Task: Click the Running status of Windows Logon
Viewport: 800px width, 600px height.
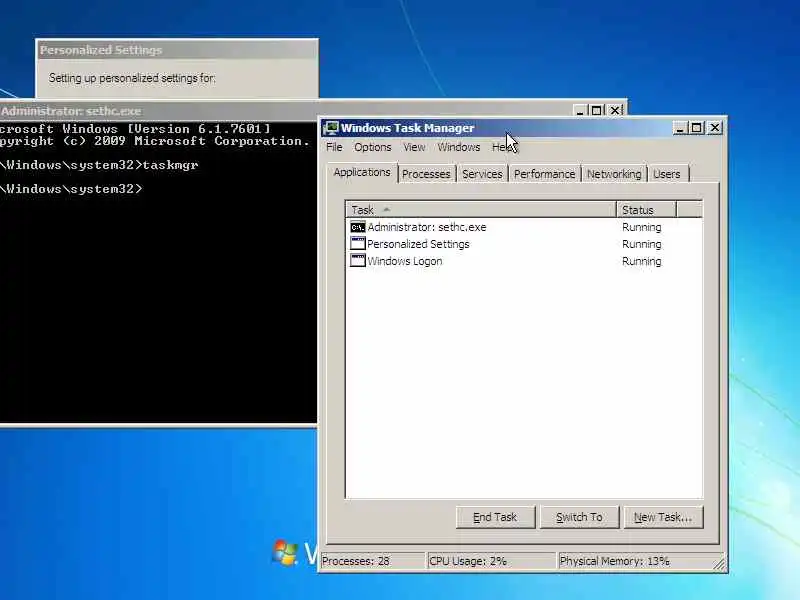Action: click(641, 261)
